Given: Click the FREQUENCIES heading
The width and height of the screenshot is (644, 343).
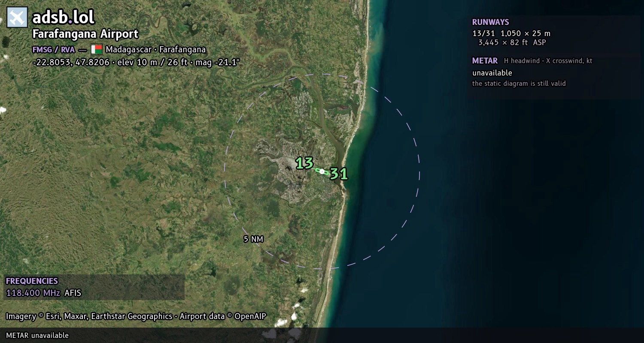Looking at the screenshot, I should (x=32, y=281).
